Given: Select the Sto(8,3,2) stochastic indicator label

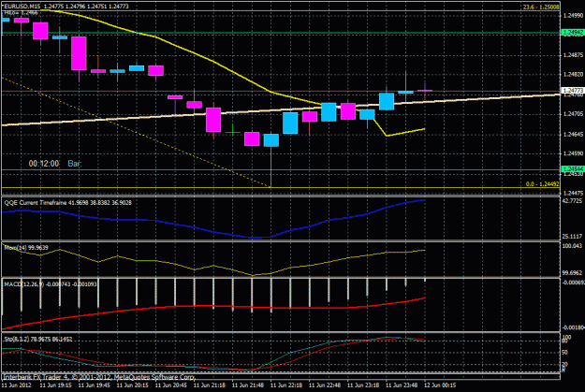Looking at the screenshot, I should pyautogui.click(x=38, y=339).
